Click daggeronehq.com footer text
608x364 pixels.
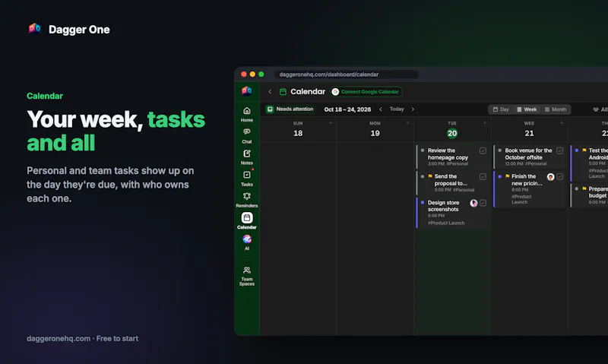59,338
